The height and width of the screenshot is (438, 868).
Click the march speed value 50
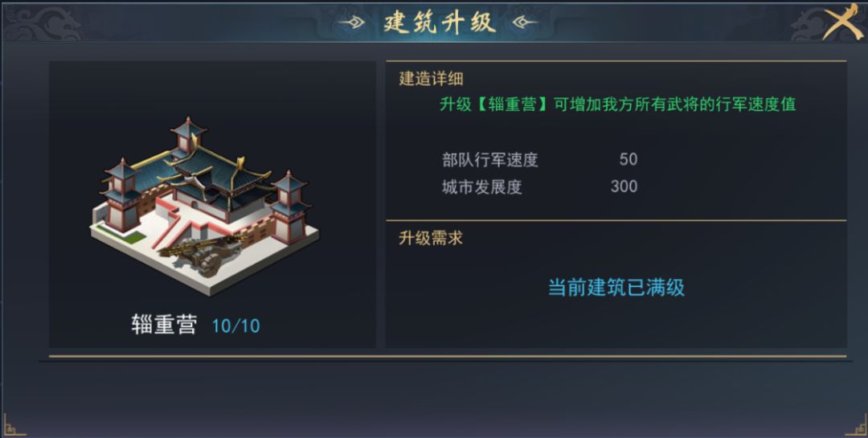[628, 159]
